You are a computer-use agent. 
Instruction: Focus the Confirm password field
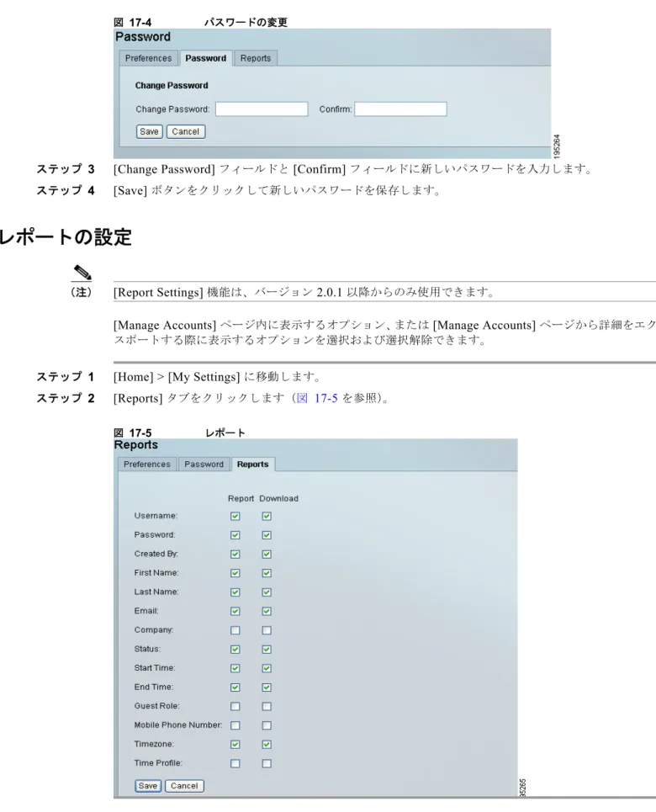point(400,109)
